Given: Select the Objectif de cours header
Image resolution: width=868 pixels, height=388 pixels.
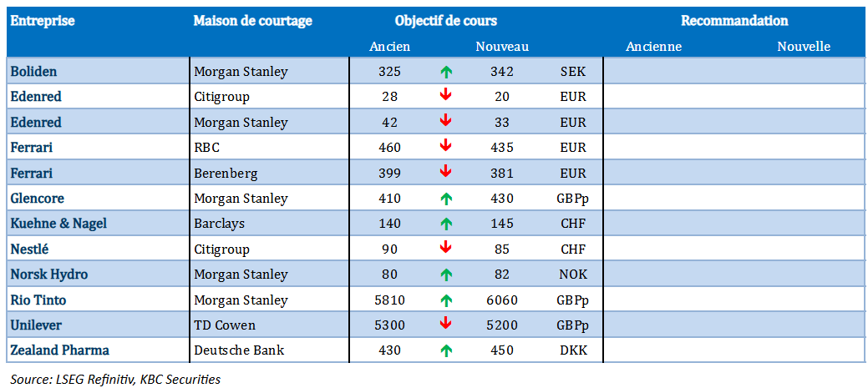Looking at the screenshot, I should coord(445,21).
